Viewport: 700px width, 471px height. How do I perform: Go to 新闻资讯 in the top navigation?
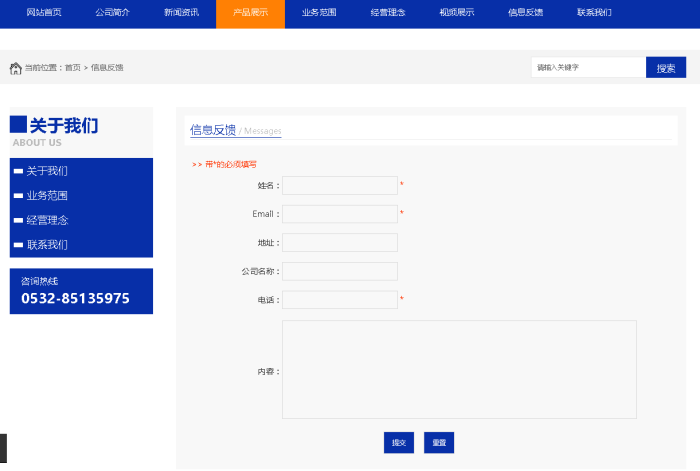pyautogui.click(x=181, y=13)
